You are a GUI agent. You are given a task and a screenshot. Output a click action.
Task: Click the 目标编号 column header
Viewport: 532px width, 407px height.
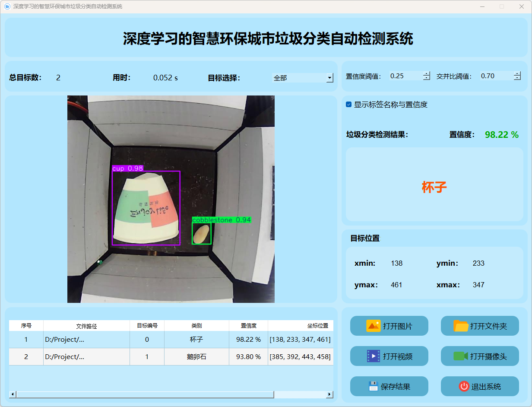147,326
